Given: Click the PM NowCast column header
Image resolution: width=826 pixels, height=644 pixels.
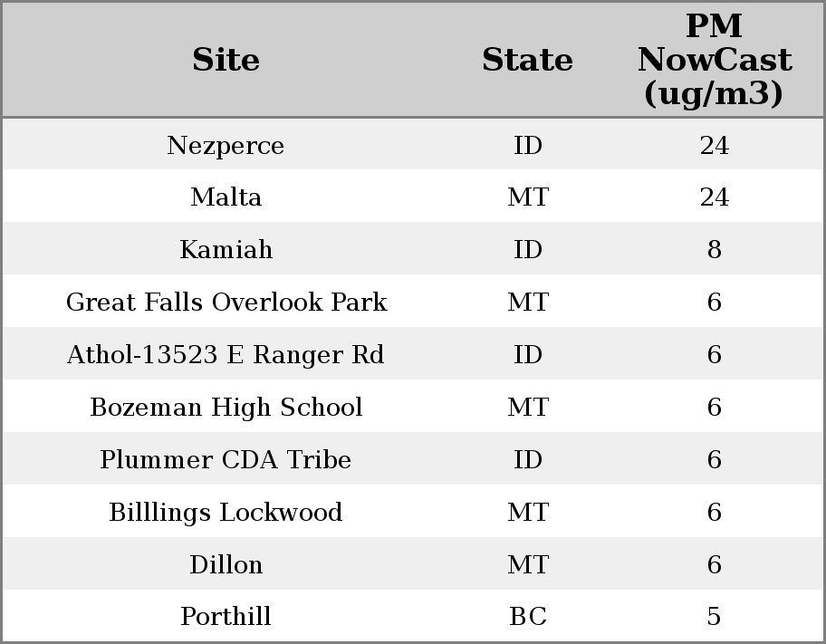Looking at the screenshot, I should (714, 60).
